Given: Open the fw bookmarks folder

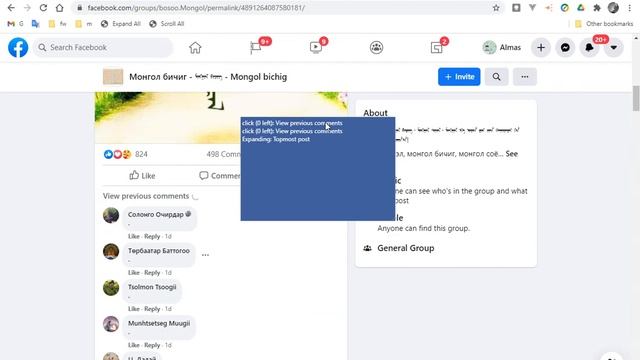Looking at the screenshot, I should point(57,24).
